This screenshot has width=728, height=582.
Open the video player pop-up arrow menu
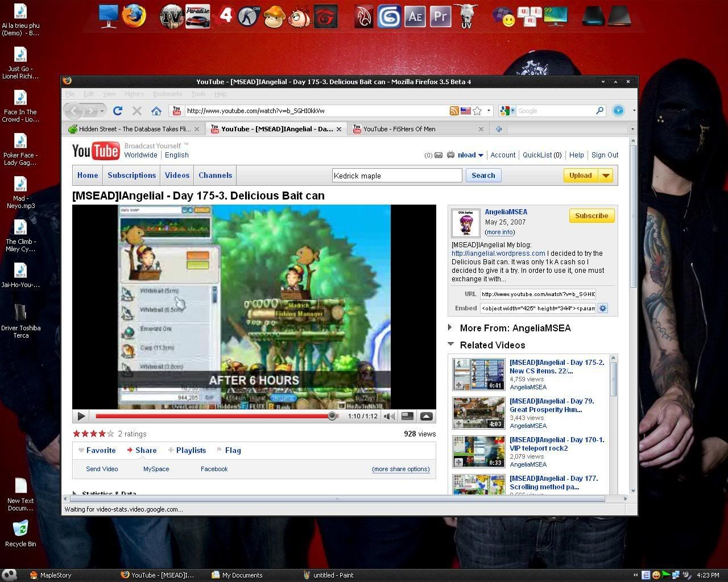click(x=426, y=417)
